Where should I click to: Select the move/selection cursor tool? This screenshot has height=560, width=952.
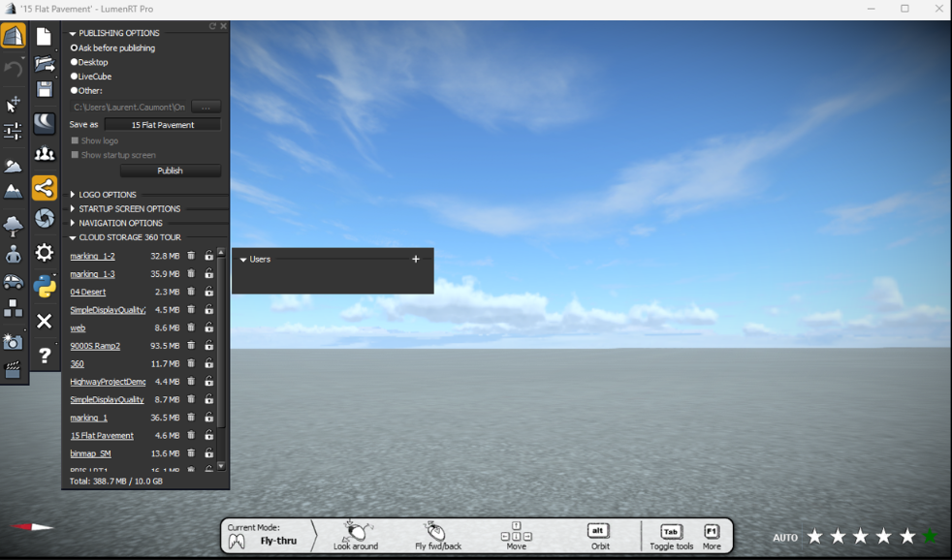pos(13,104)
